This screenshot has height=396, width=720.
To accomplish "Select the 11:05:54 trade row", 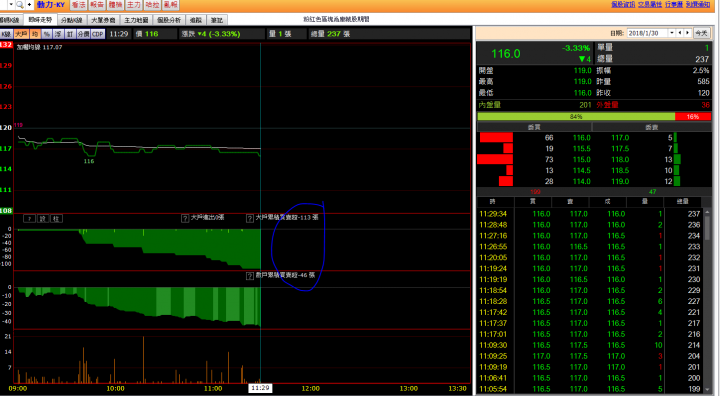I will point(590,389).
